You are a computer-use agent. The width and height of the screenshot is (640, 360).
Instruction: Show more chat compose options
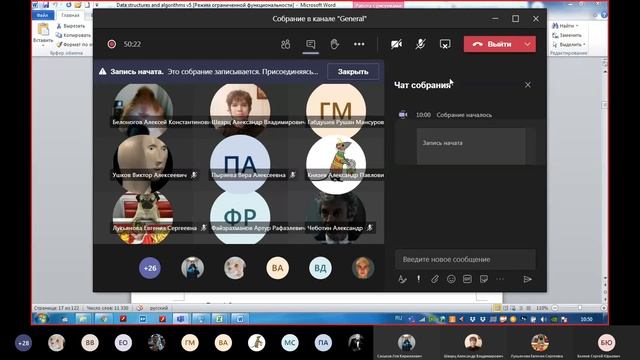pos(500,279)
